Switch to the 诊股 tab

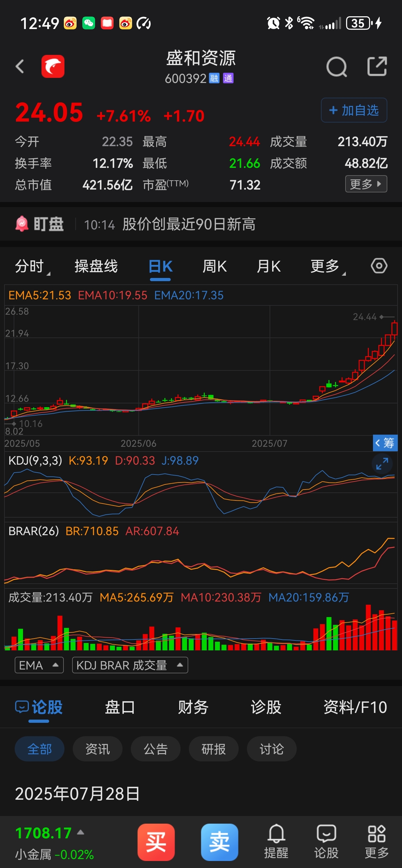[266, 707]
